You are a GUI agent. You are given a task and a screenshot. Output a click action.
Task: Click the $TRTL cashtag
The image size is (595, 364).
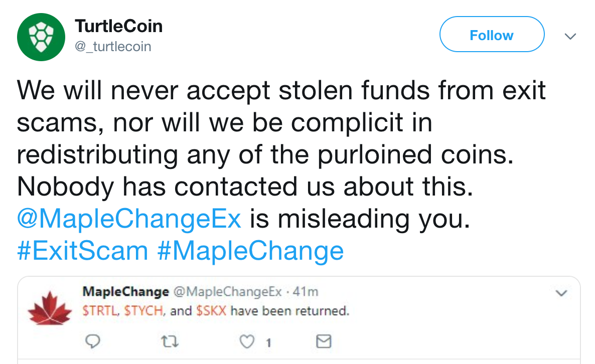click(x=99, y=311)
